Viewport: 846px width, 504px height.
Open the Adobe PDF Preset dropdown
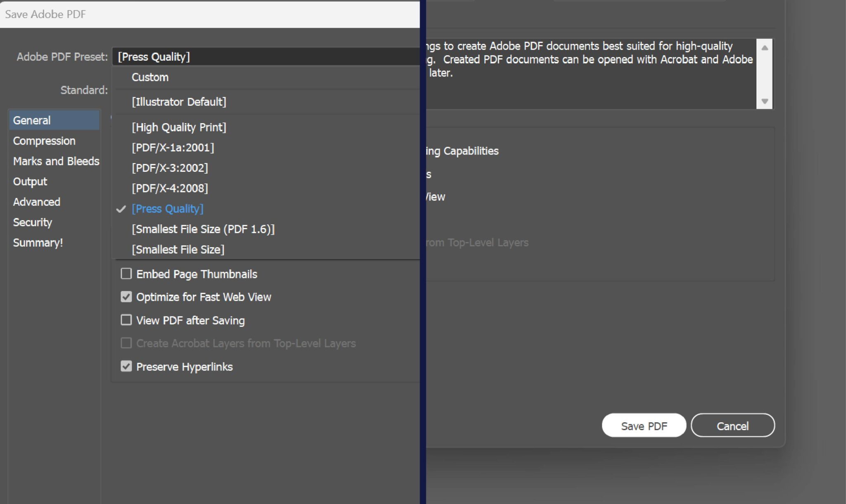[x=264, y=57]
